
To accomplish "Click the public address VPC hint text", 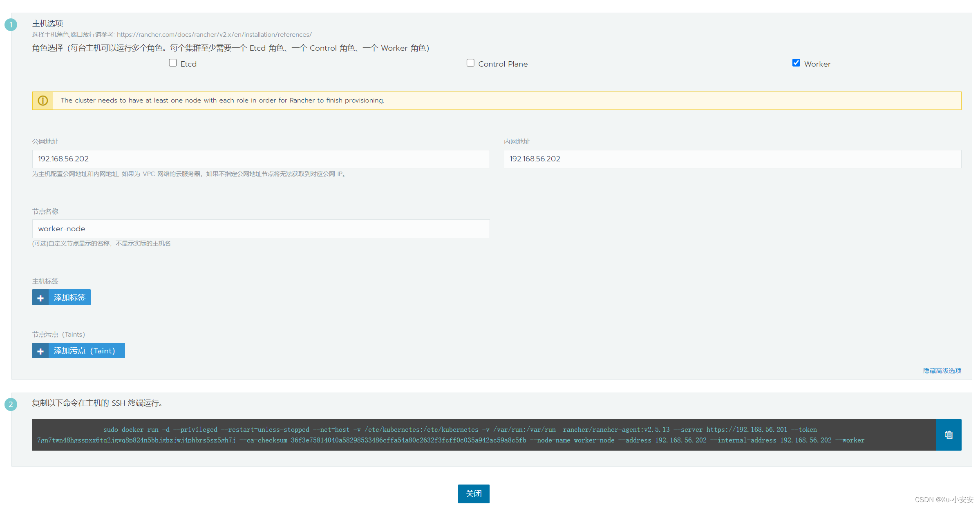I will (x=190, y=174).
